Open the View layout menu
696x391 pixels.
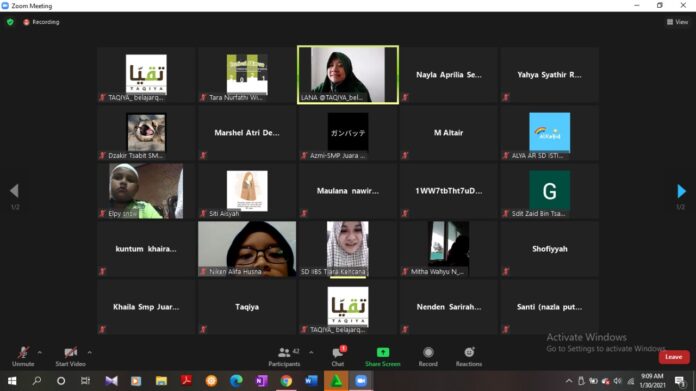click(x=677, y=22)
